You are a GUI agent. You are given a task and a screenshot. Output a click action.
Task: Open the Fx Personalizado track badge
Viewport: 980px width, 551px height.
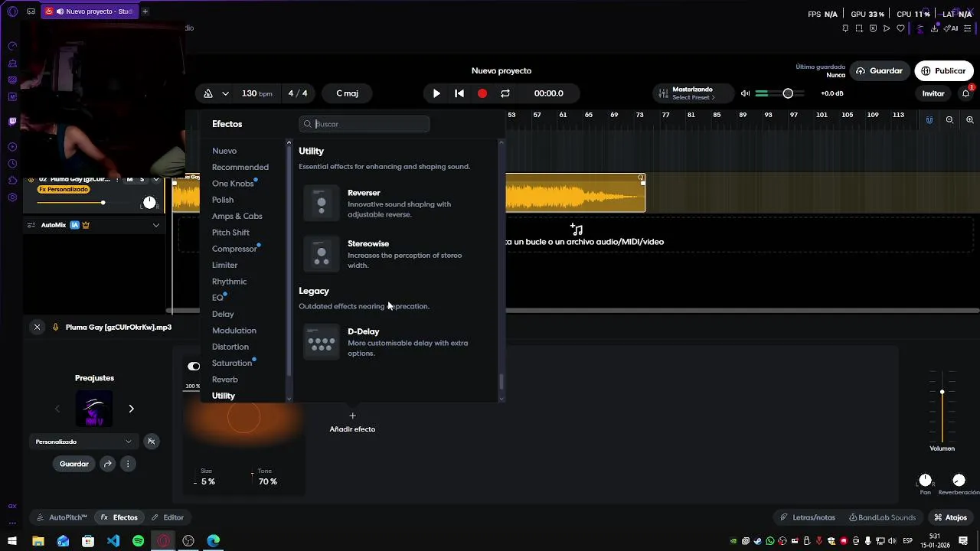pyautogui.click(x=64, y=190)
